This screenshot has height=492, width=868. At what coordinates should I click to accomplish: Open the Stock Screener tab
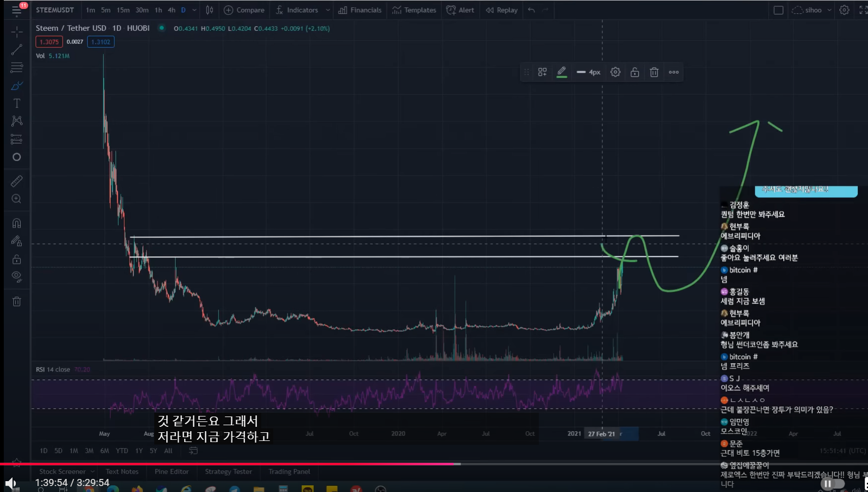(62, 471)
